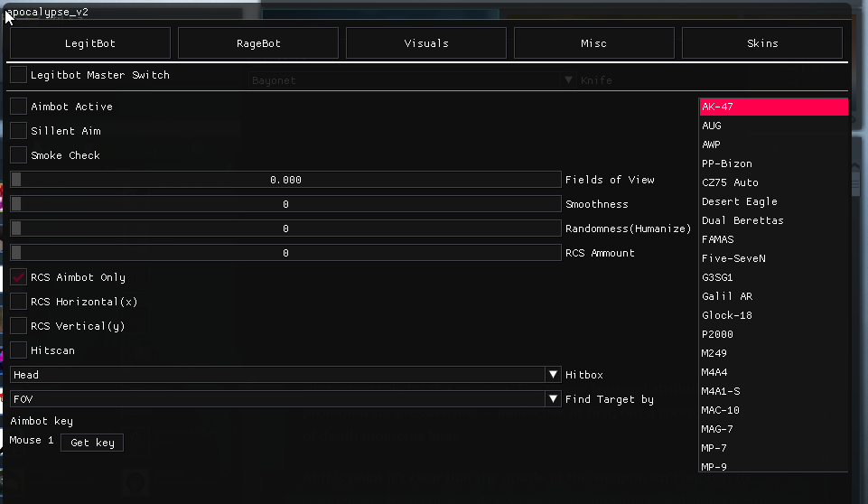Open the Skins tab
This screenshot has width=868, height=504.
click(x=762, y=43)
